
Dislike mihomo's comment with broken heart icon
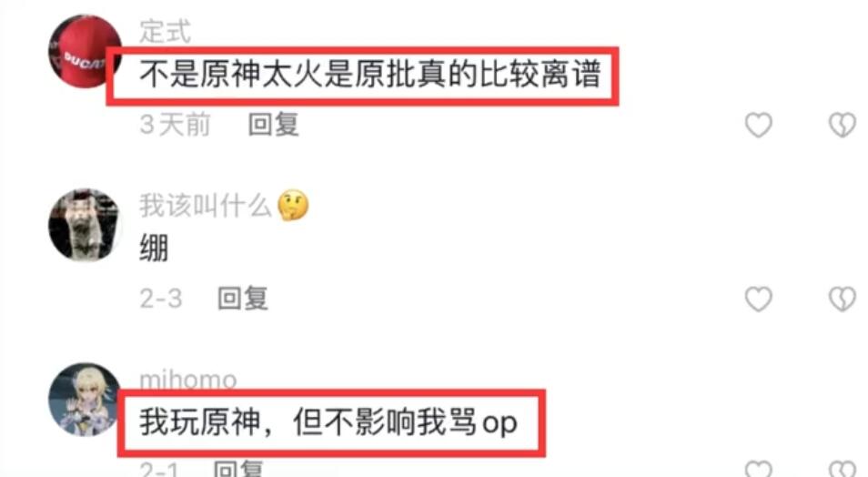point(843,469)
